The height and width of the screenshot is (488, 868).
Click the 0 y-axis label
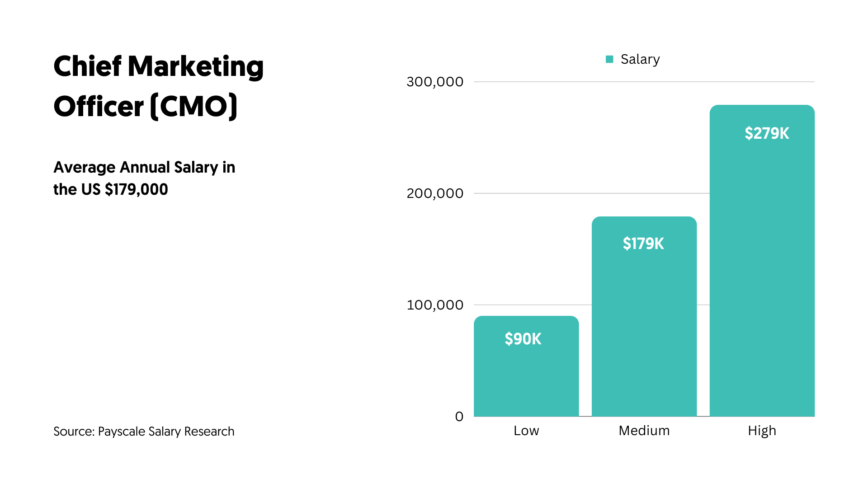pos(459,417)
